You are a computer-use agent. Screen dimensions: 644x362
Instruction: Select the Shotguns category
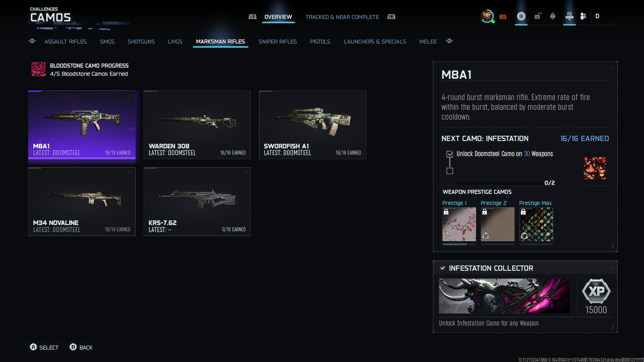tap(141, 42)
